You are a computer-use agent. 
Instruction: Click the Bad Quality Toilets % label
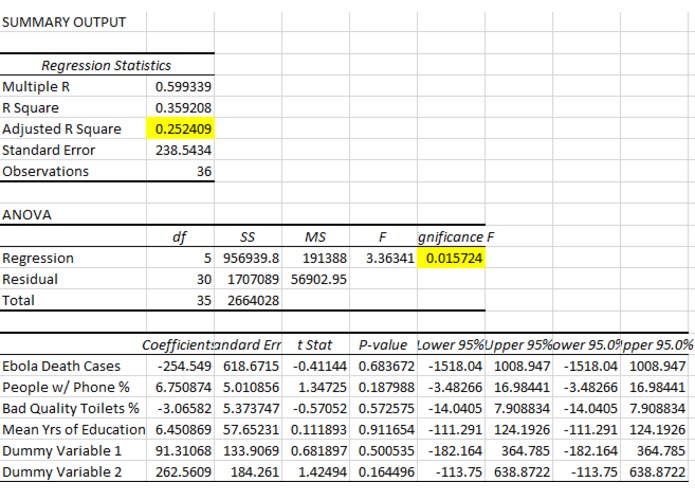tap(71, 408)
